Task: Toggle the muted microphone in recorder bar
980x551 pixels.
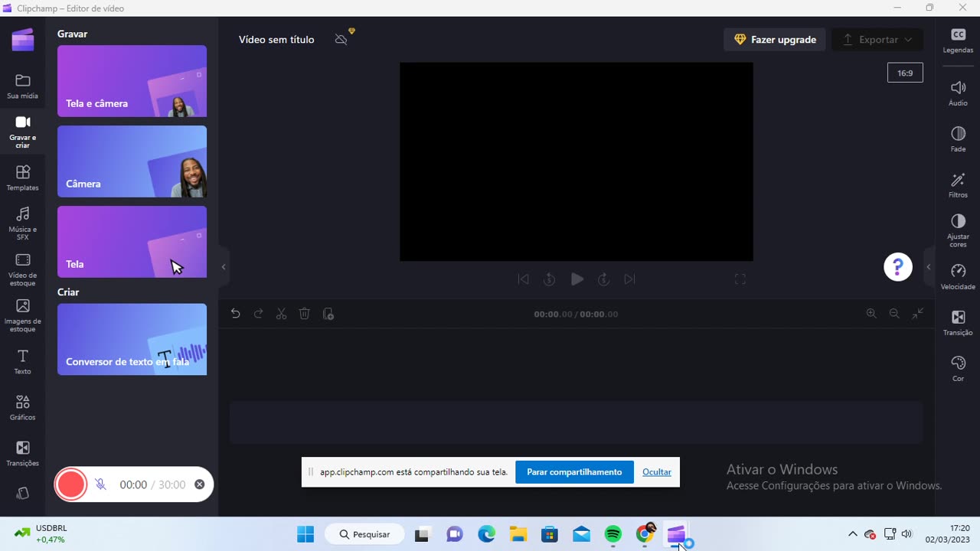Action: pos(100,484)
